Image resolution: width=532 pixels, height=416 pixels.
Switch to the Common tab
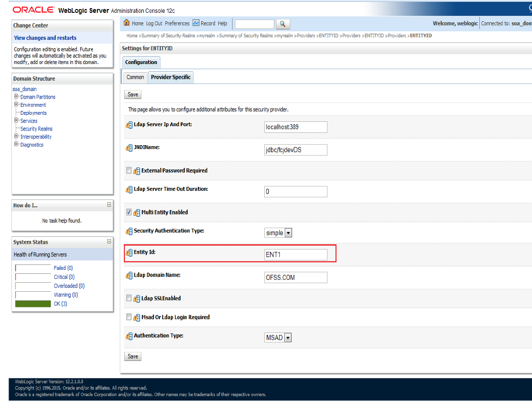[x=135, y=77]
